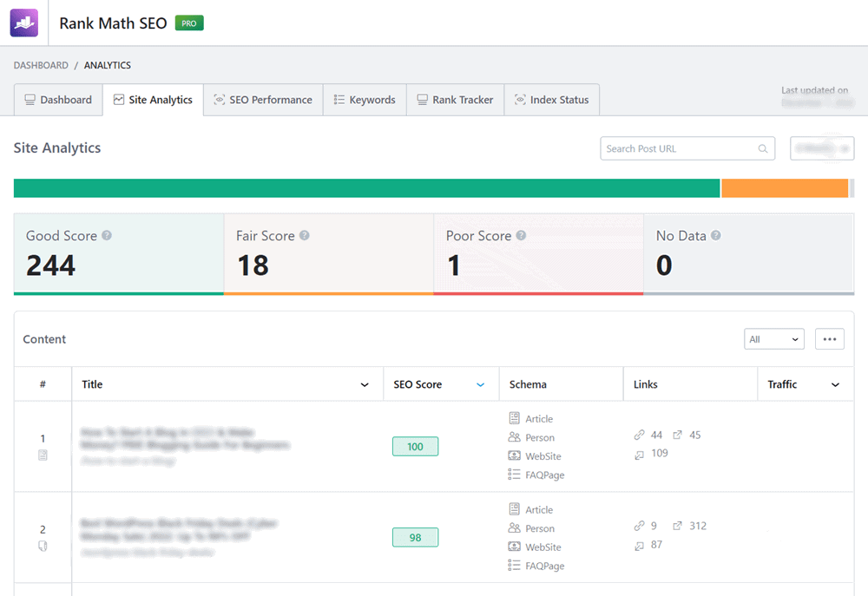This screenshot has width=868, height=596.
Task: Click the outgoing-link icon beside 45
Action: click(677, 435)
